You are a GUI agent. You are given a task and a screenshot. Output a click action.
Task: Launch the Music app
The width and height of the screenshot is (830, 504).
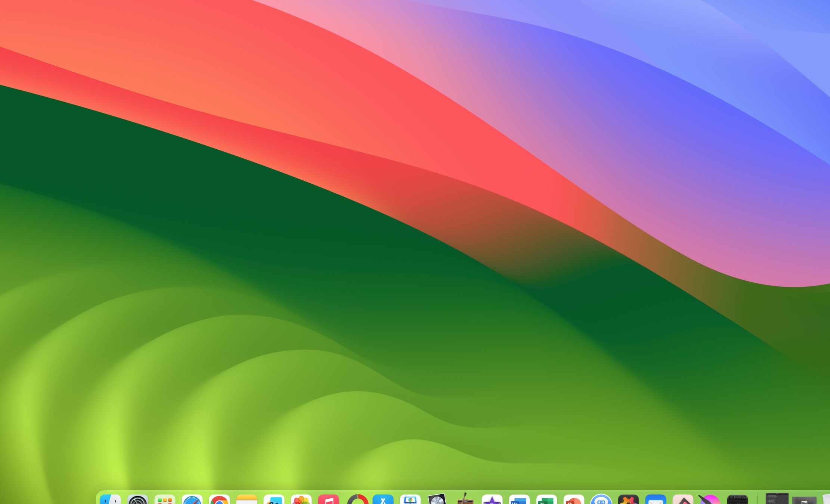click(328, 500)
